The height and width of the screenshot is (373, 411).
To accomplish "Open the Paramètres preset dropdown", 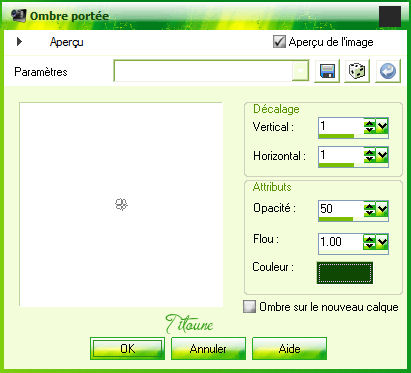I will point(300,71).
